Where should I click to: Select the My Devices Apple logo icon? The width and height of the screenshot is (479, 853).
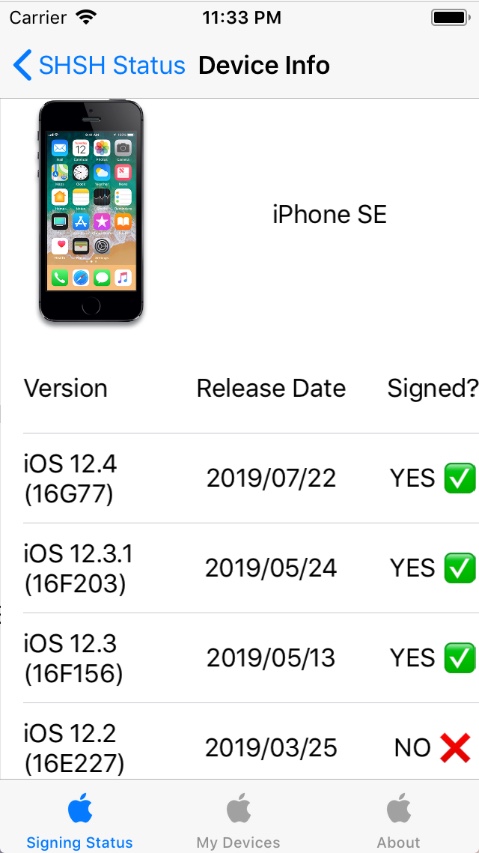(238, 808)
